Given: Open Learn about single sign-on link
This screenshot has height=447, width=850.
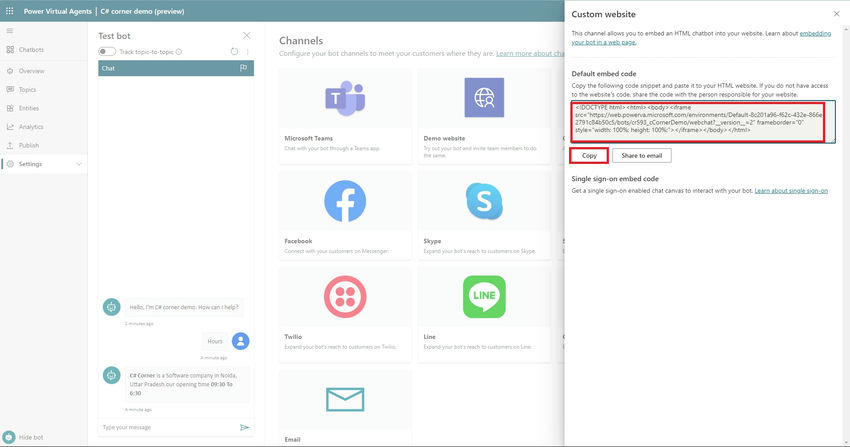Looking at the screenshot, I should pos(791,191).
